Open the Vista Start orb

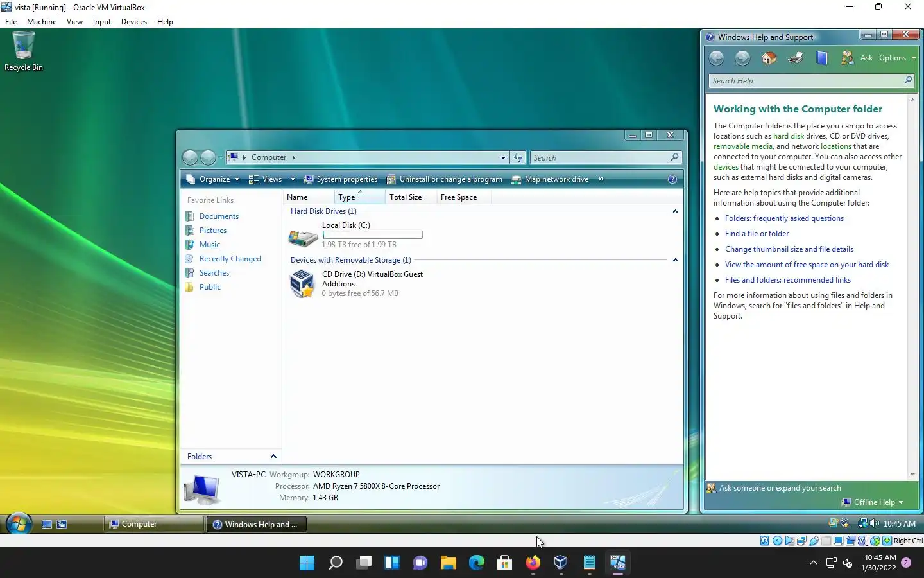point(19,524)
